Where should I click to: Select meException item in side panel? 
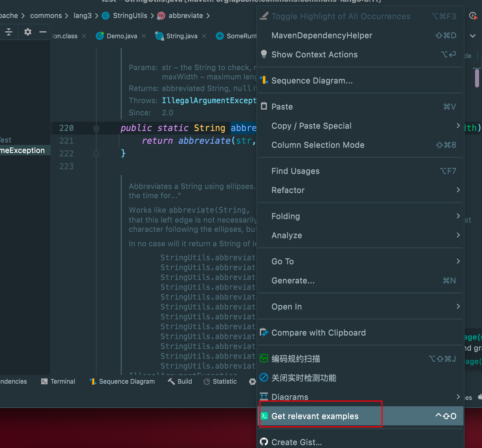tap(25, 150)
